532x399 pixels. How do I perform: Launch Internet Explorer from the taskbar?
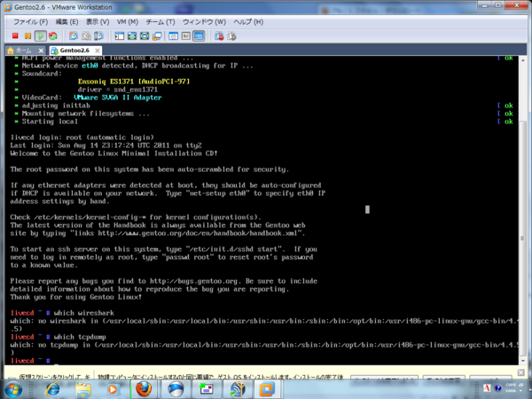tap(53, 389)
